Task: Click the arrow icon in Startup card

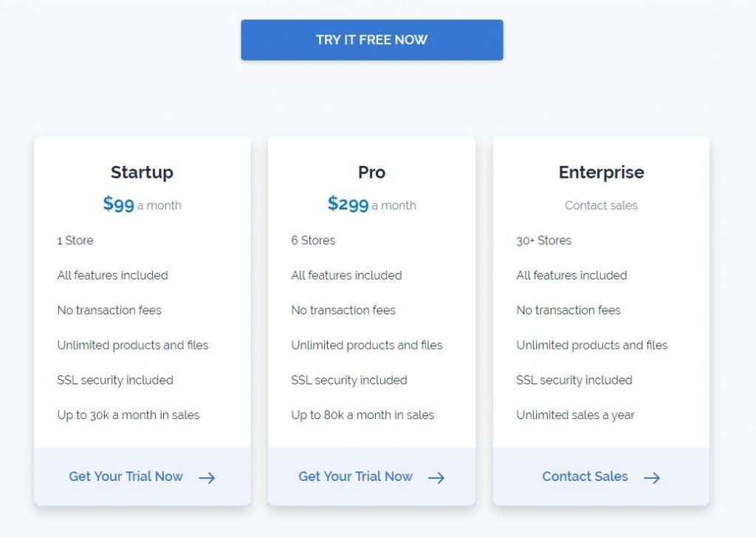Action: tap(207, 477)
